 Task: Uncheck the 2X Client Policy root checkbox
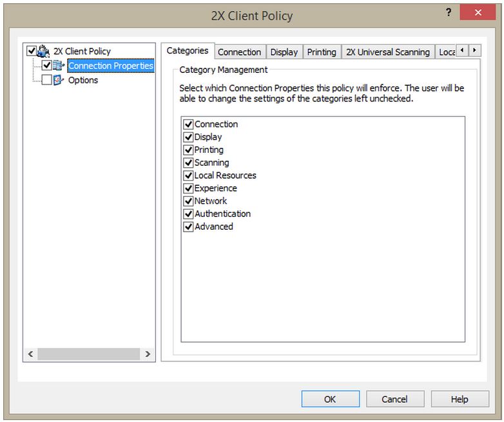(32, 51)
